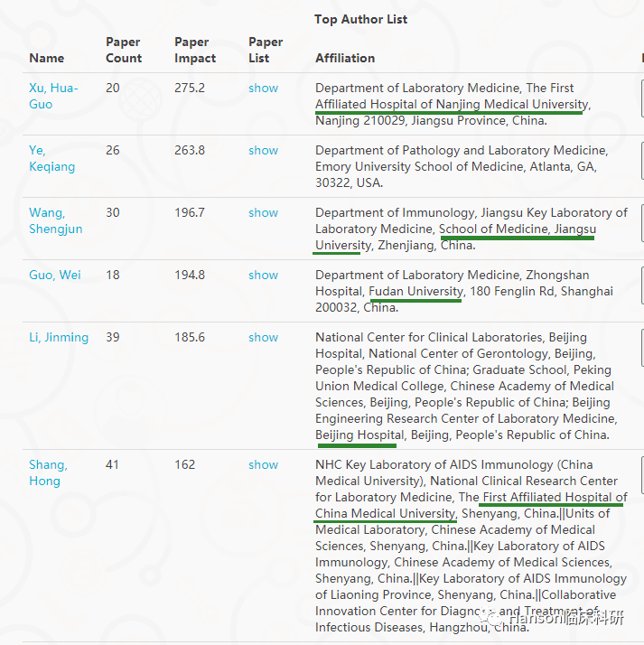Open author link Li, Jinming
The width and height of the screenshot is (644, 645).
point(59,337)
